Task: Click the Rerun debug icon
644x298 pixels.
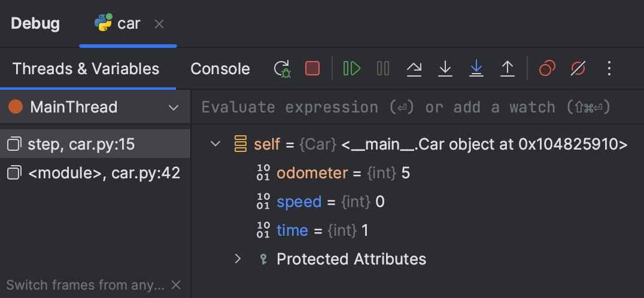Action: point(282,69)
